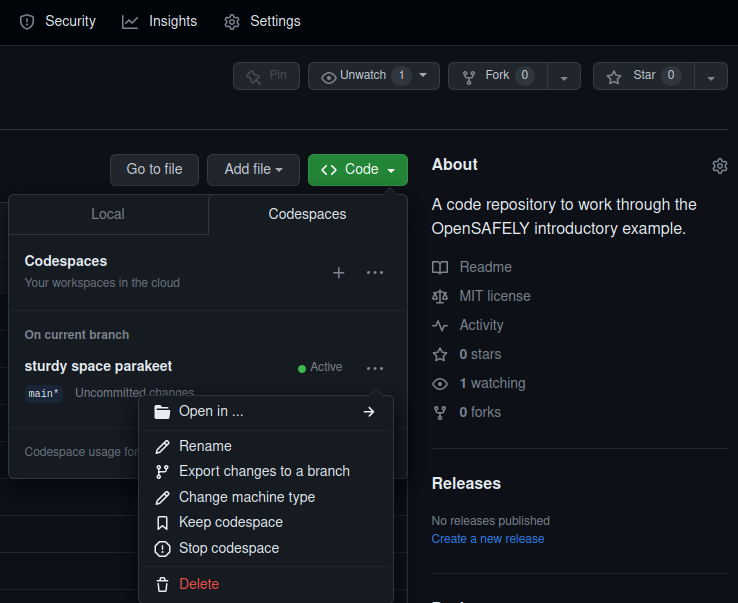This screenshot has width=738, height=603.
Task: Click the Pin repository button
Action: point(266,76)
